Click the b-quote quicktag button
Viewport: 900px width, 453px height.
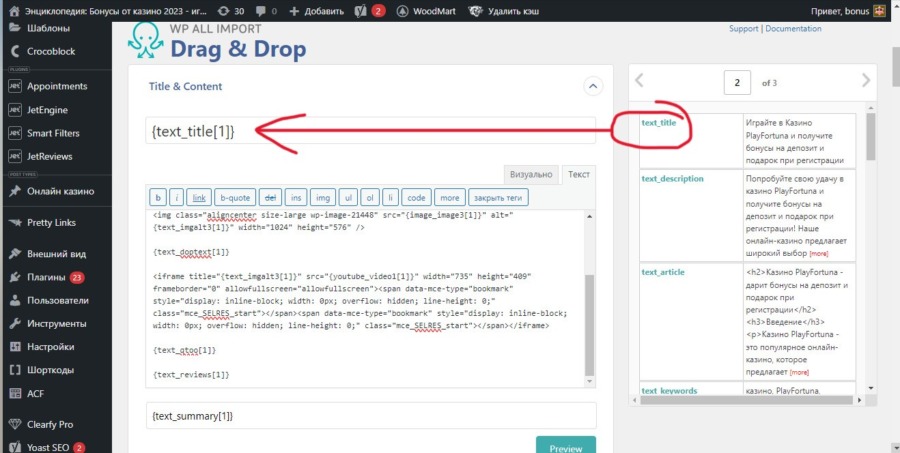click(235, 198)
